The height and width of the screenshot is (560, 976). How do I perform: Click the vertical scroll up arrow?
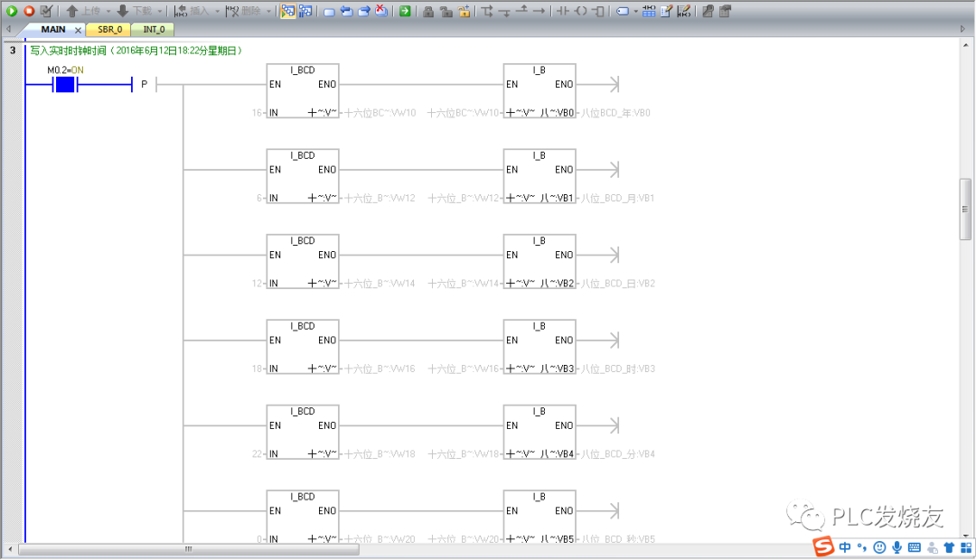pos(965,45)
